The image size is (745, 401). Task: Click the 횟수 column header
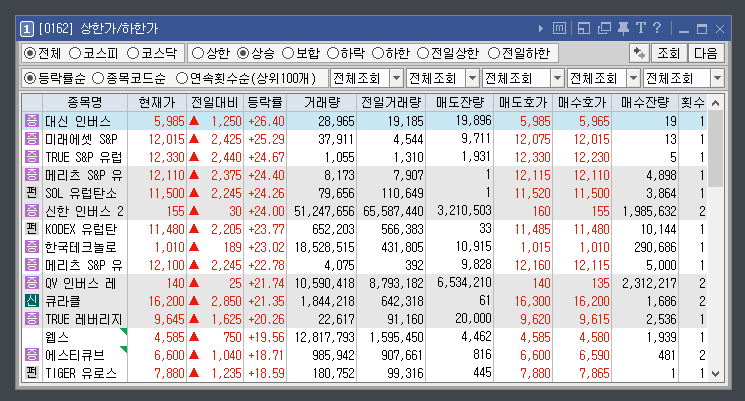693,103
